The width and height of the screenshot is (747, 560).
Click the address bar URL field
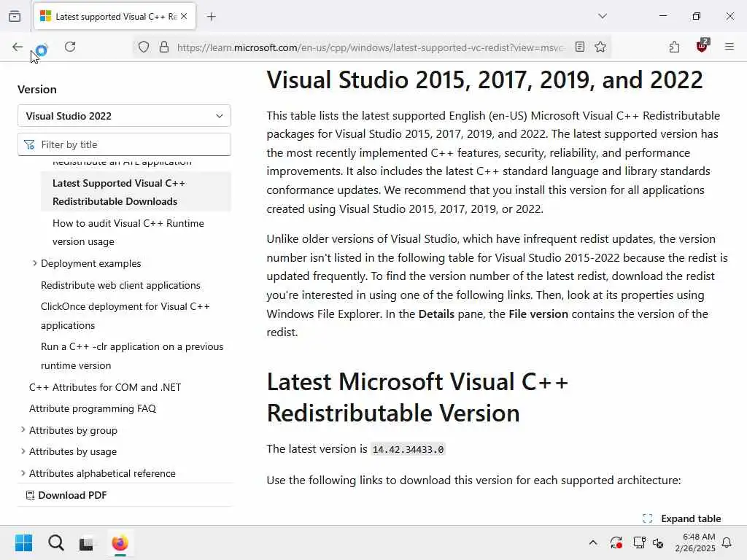370,47
